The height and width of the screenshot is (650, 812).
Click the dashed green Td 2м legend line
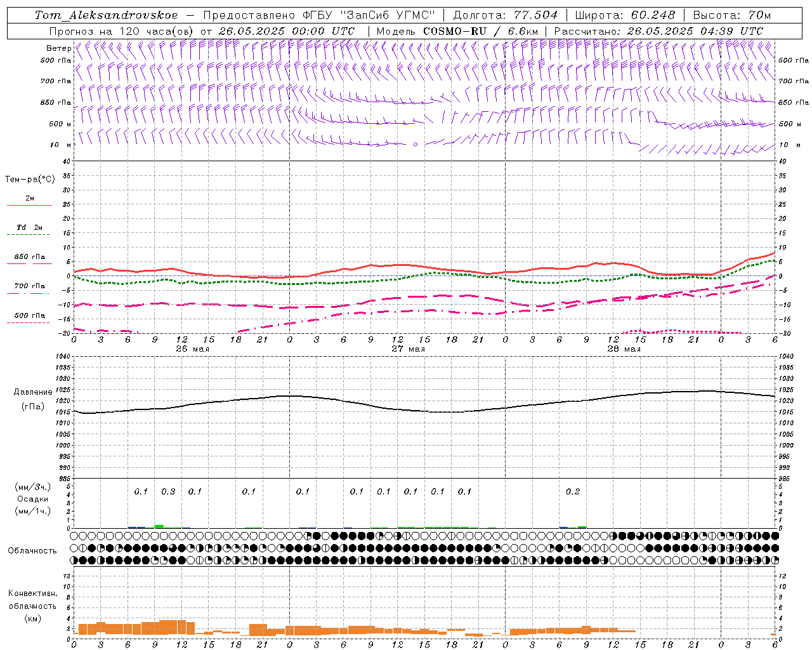tap(28, 235)
